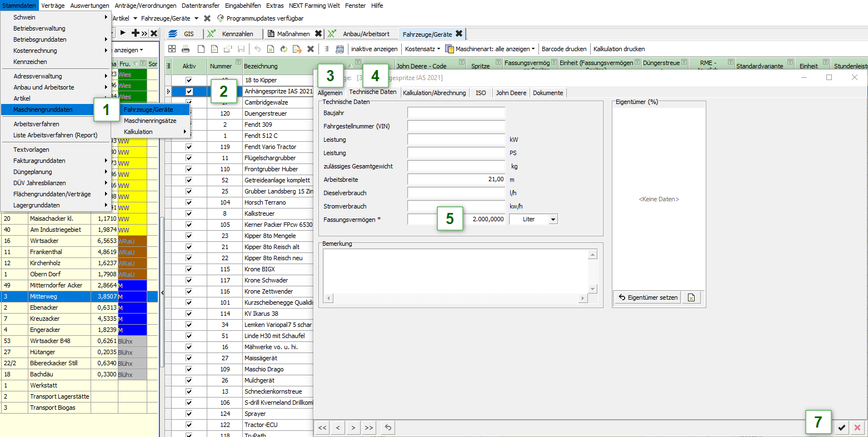868x437 pixels.
Task: Click the printer icon in the toolbar
Action: pyautogui.click(x=186, y=49)
